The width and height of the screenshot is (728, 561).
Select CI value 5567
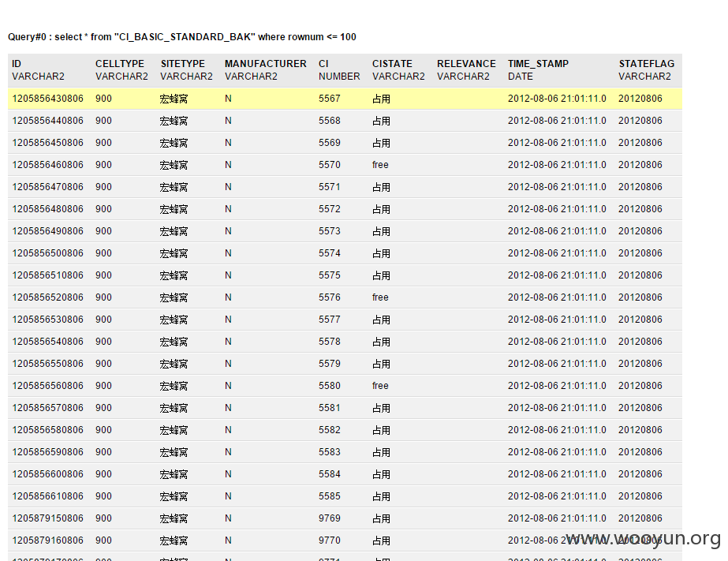click(x=330, y=99)
